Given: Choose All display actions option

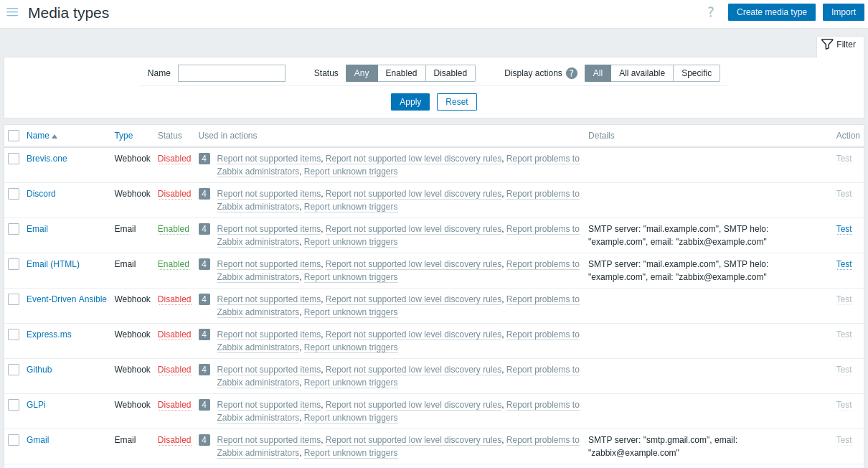Looking at the screenshot, I should [x=598, y=73].
